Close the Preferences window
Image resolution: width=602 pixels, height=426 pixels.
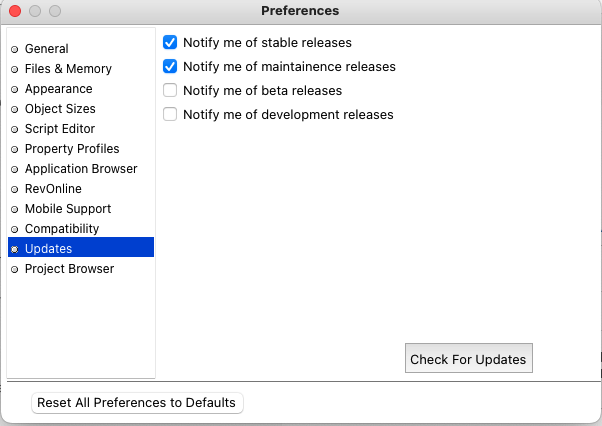pyautogui.click(x=15, y=11)
